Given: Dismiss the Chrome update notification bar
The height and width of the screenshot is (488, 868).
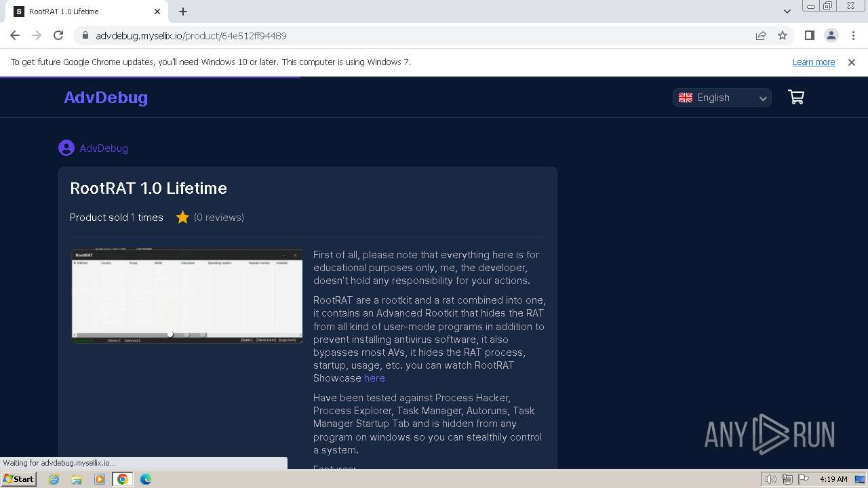Looking at the screenshot, I should pyautogui.click(x=852, y=62).
